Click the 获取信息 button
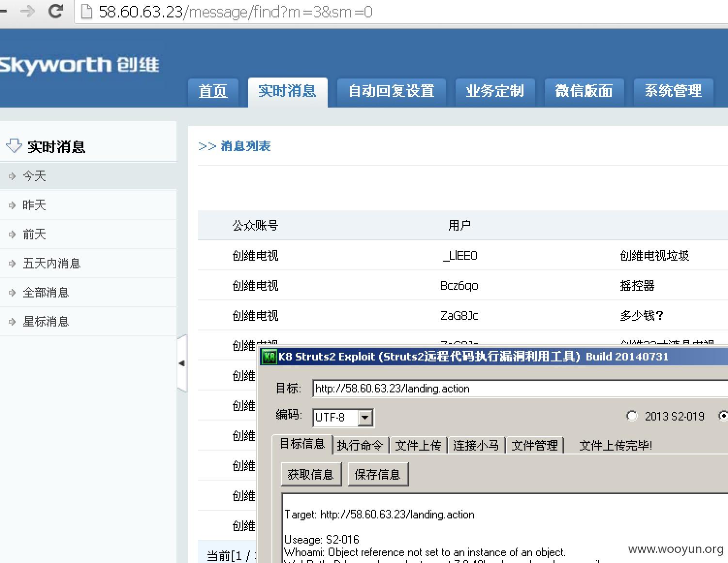728x563 pixels. pos(311,474)
